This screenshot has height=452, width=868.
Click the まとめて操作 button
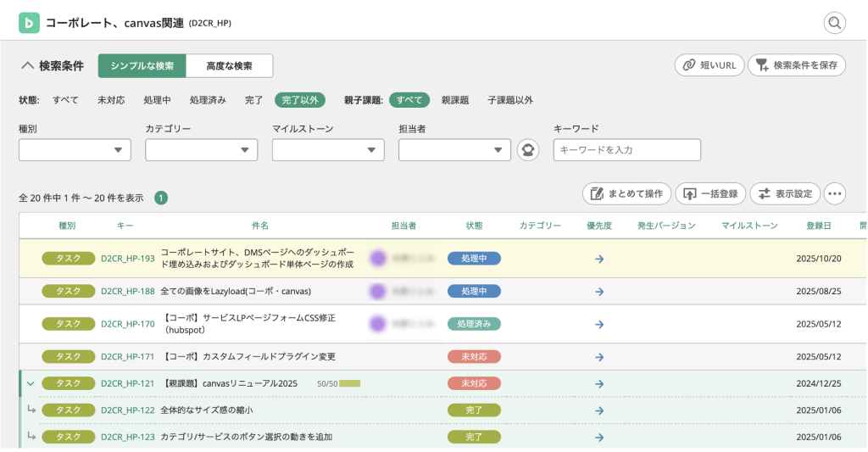coord(627,193)
